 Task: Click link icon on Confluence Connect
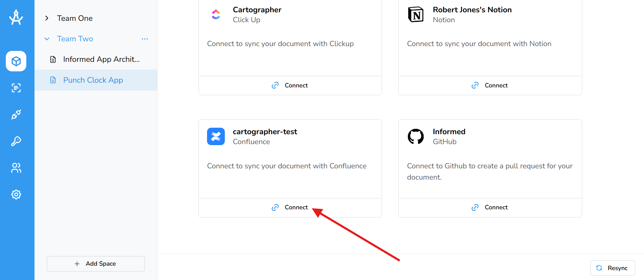(275, 207)
